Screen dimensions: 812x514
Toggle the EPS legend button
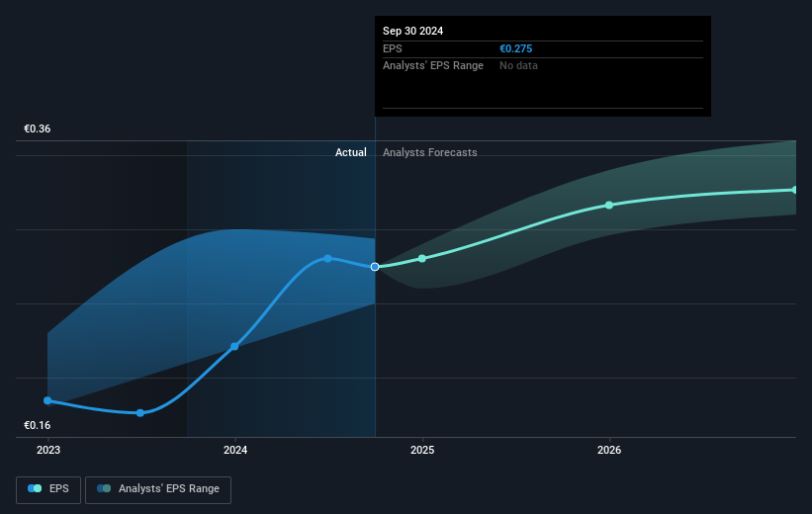click(x=48, y=489)
